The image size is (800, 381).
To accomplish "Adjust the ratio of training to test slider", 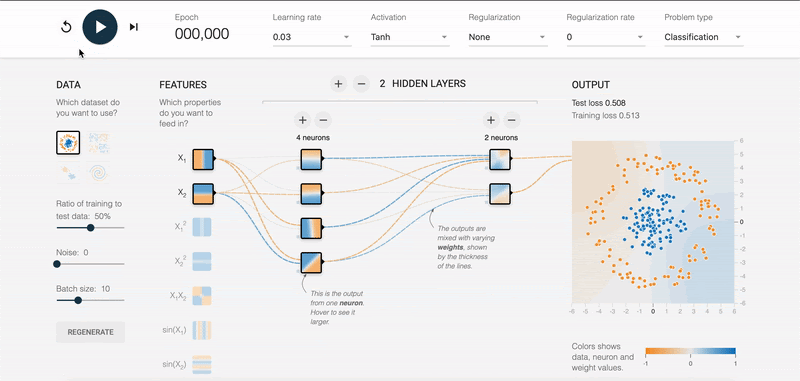I will (90, 228).
